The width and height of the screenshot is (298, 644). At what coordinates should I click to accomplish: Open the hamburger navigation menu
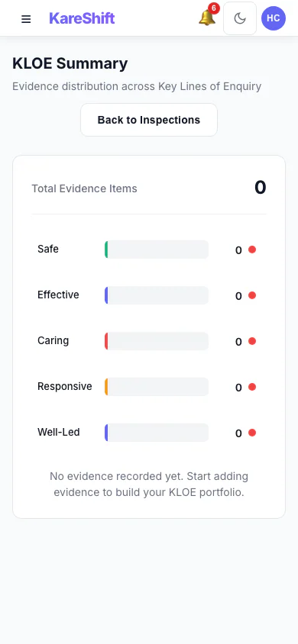[26, 19]
